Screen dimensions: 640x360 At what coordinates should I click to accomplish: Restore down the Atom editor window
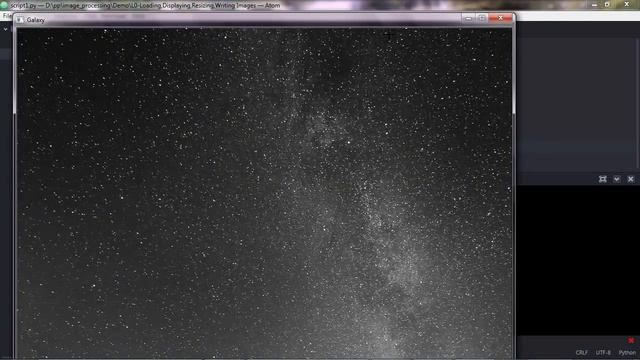coord(607,4)
